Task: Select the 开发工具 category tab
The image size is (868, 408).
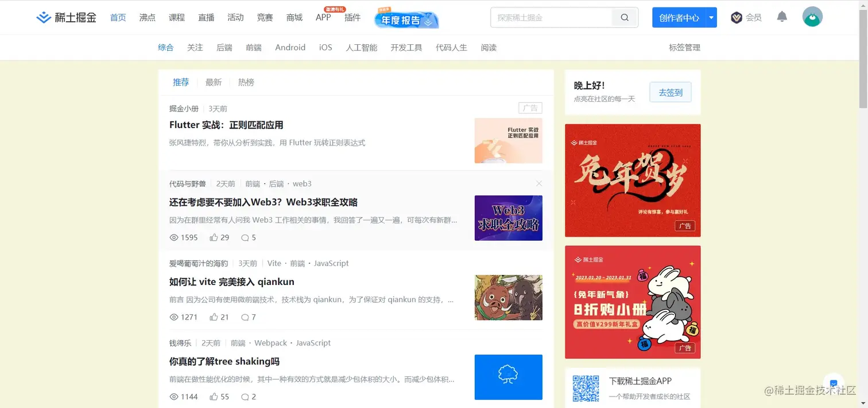Action: click(x=406, y=47)
